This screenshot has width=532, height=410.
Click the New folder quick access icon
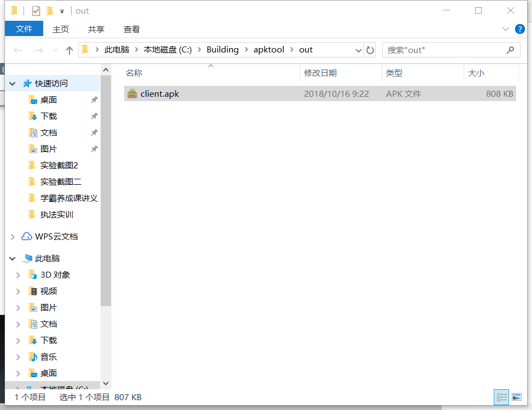(x=50, y=11)
